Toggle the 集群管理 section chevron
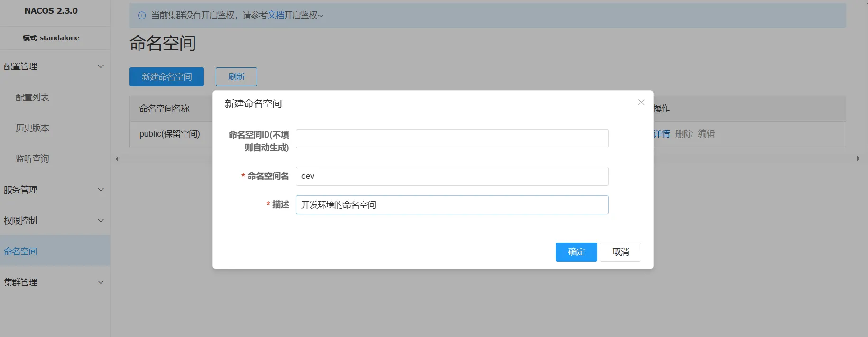 101,282
